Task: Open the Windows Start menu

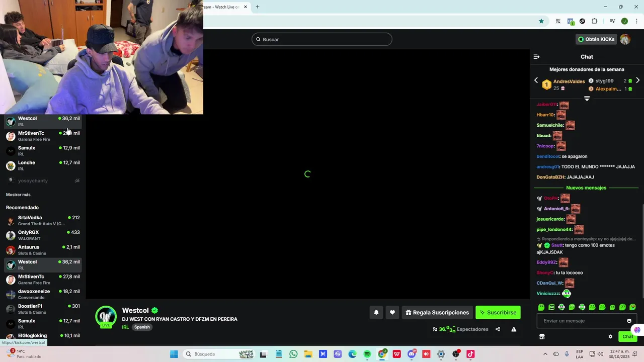Action: tap(174, 354)
